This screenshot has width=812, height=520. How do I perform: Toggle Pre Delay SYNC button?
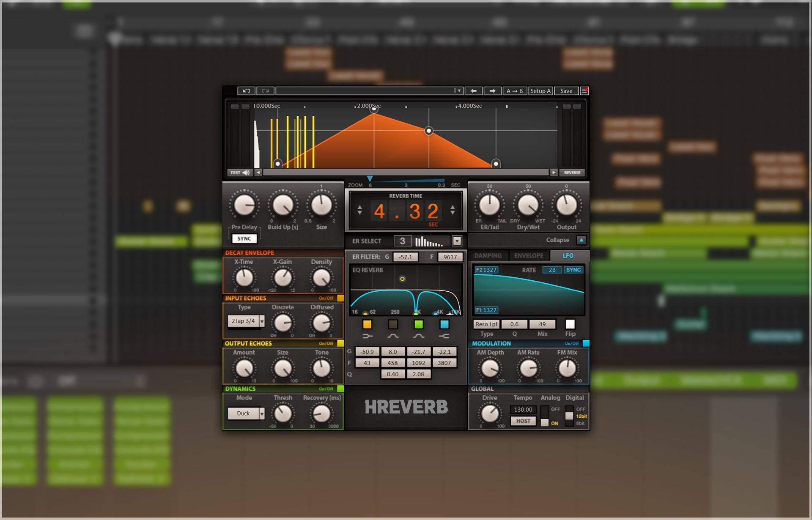click(x=244, y=238)
